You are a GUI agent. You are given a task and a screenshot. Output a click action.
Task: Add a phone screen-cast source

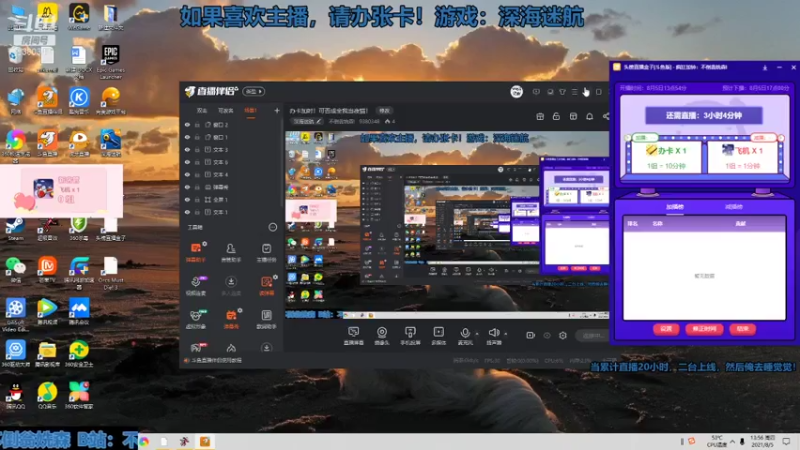(x=410, y=336)
